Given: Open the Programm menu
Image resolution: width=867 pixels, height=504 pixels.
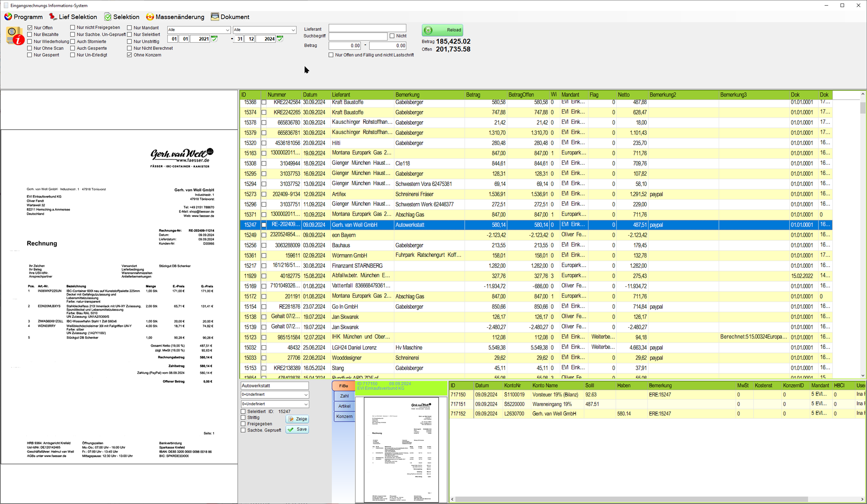Looking at the screenshot, I should (x=24, y=17).
